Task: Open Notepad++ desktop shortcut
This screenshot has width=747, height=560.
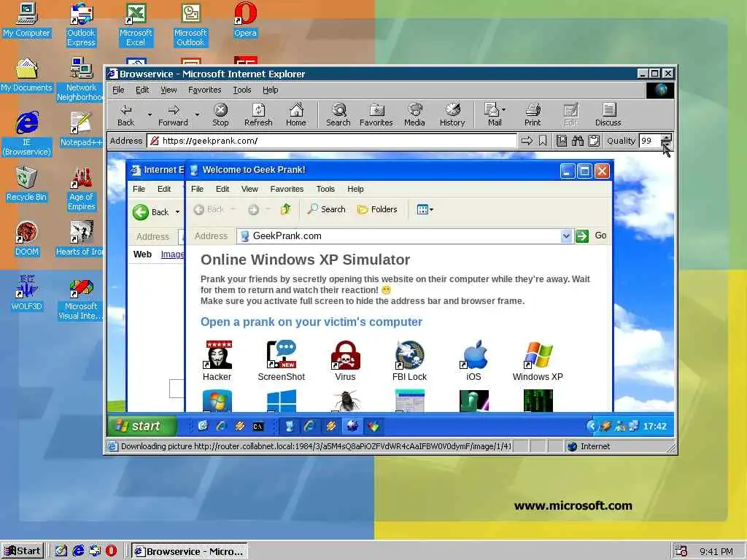Action: point(81,130)
